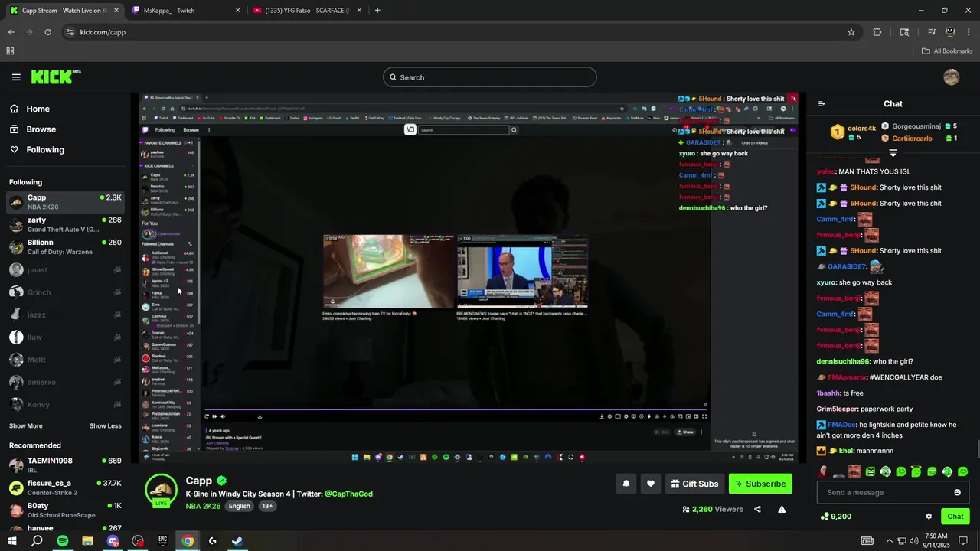Share the stream via share icon
The height and width of the screenshot is (551, 980).
757,509
